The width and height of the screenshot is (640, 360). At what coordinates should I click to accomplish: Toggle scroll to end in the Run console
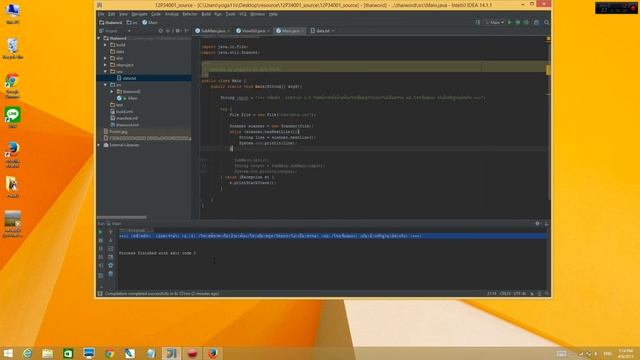click(111, 257)
